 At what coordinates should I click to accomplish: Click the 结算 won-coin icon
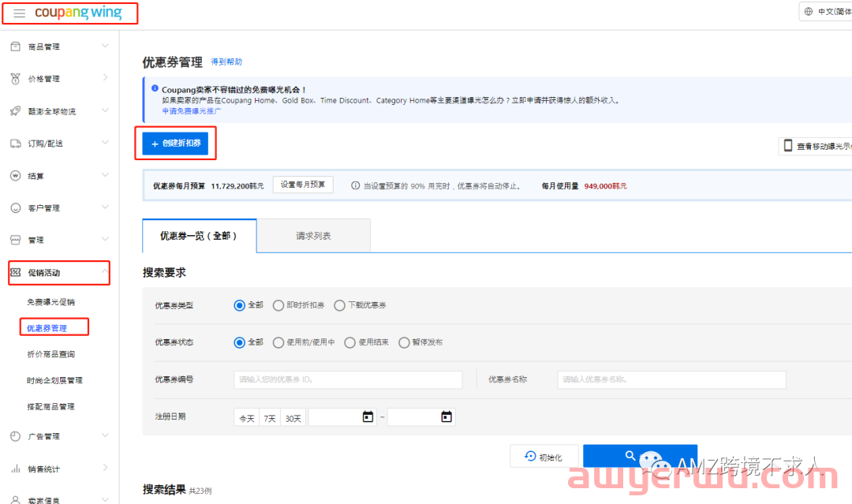(x=15, y=175)
